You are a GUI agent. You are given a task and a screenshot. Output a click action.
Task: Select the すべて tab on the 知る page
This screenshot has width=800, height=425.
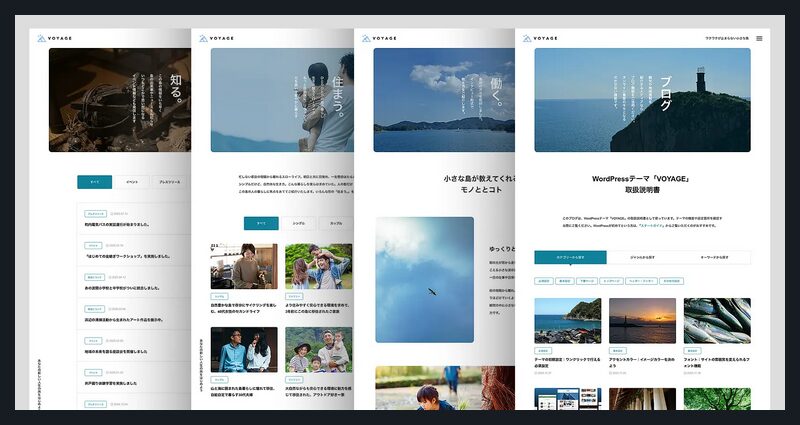[x=94, y=182]
